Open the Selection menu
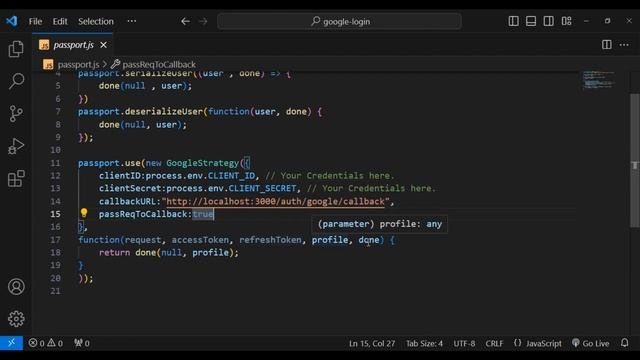 click(96, 21)
